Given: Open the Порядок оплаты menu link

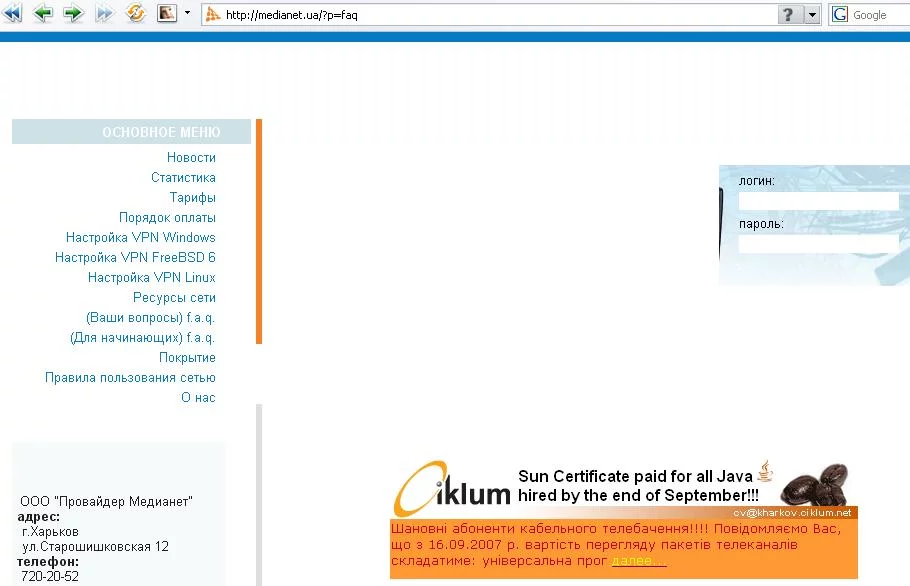Looking at the screenshot, I should pyautogui.click(x=167, y=218).
